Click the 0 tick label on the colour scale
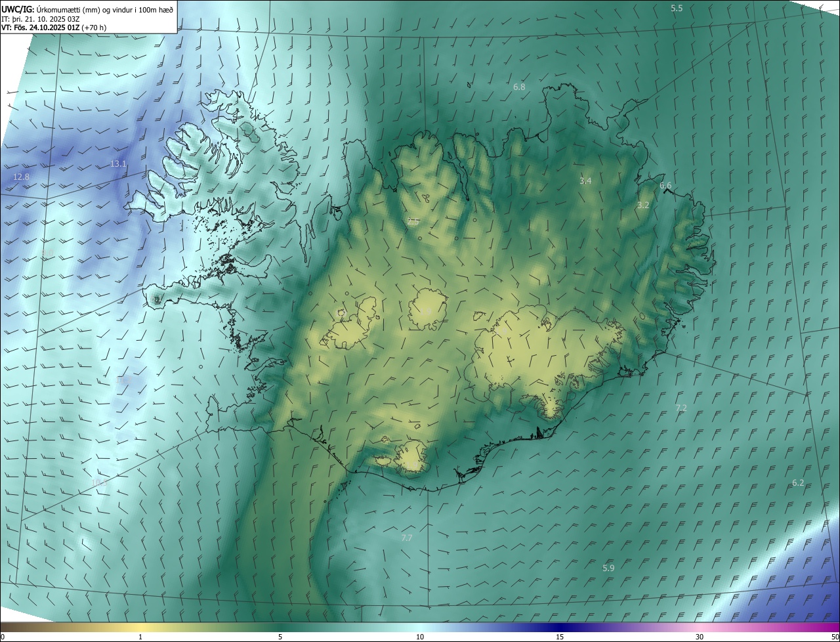Screen dimensions: 840x642 pyautogui.click(x=3, y=637)
